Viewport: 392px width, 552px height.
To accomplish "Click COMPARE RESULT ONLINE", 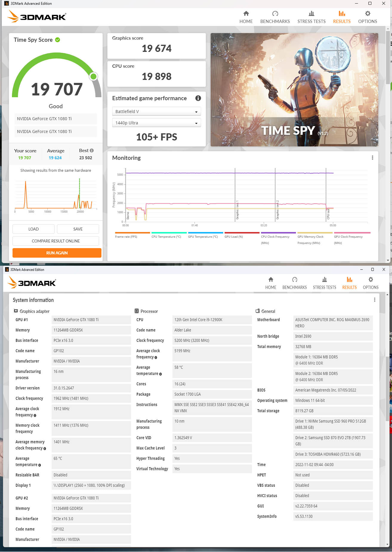I will tap(56, 241).
